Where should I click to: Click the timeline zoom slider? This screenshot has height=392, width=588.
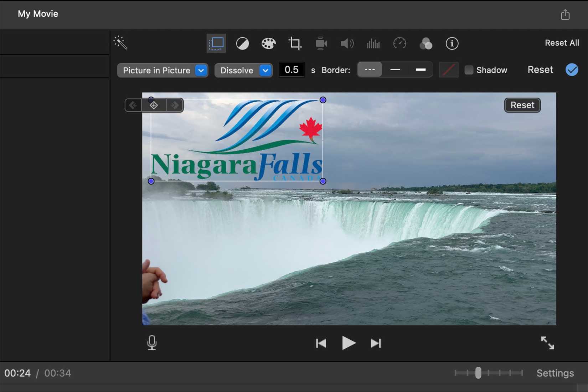pos(478,373)
